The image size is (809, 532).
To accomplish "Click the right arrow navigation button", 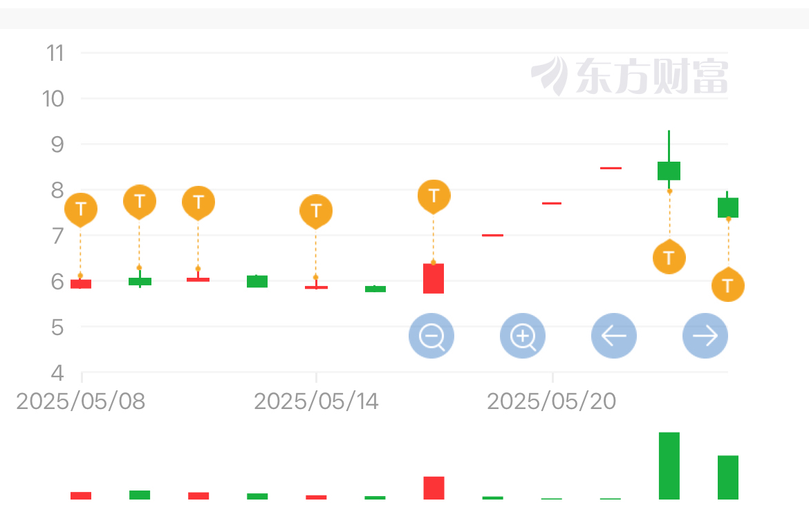I will (x=705, y=336).
